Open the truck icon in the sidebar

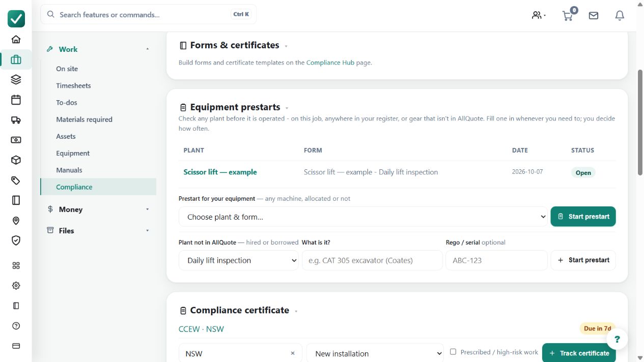coord(16,120)
